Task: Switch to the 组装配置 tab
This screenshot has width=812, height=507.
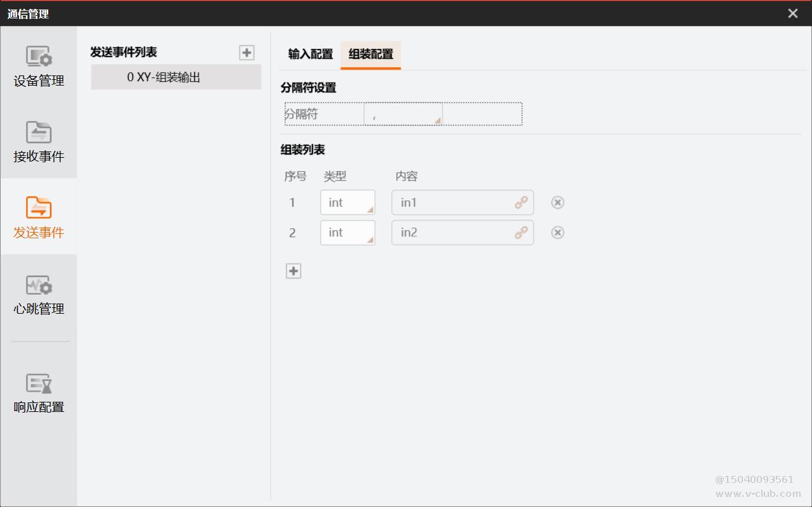Action: coord(371,55)
